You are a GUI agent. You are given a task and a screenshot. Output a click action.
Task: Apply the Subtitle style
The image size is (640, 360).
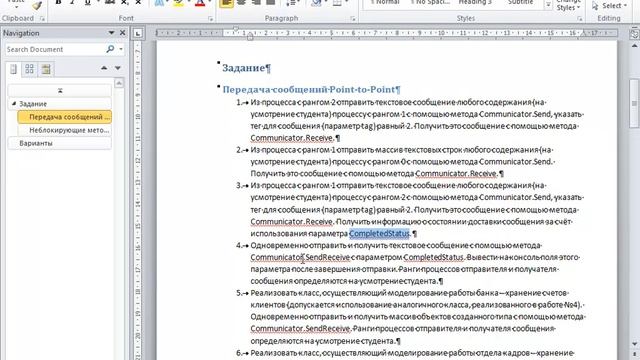(520, 3)
